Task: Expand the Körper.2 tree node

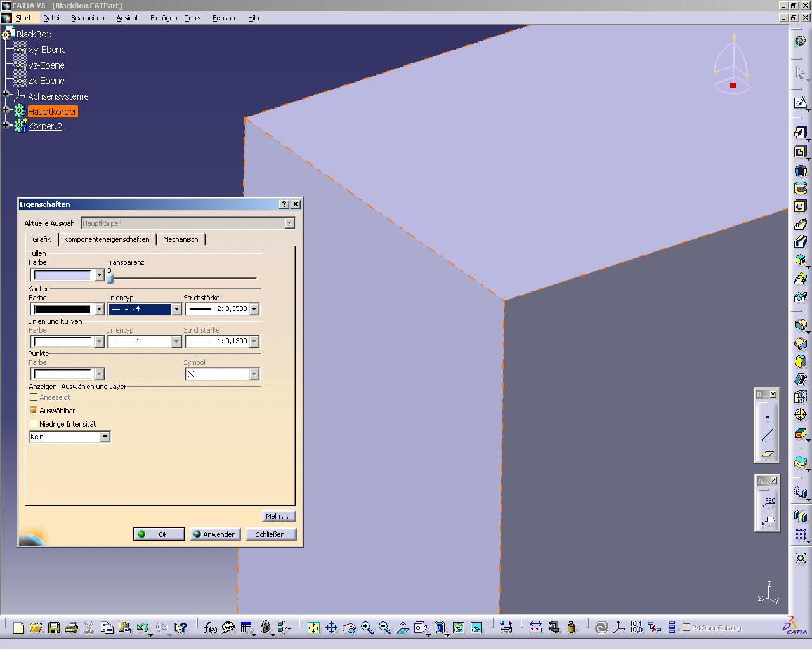Action: pyautogui.click(x=6, y=125)
